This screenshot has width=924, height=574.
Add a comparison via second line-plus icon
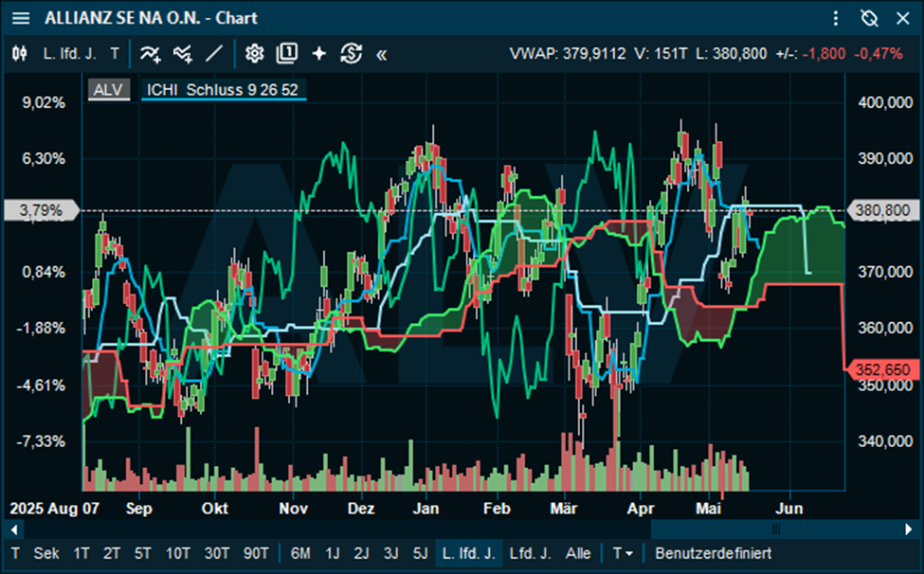(x=183, y=54)
